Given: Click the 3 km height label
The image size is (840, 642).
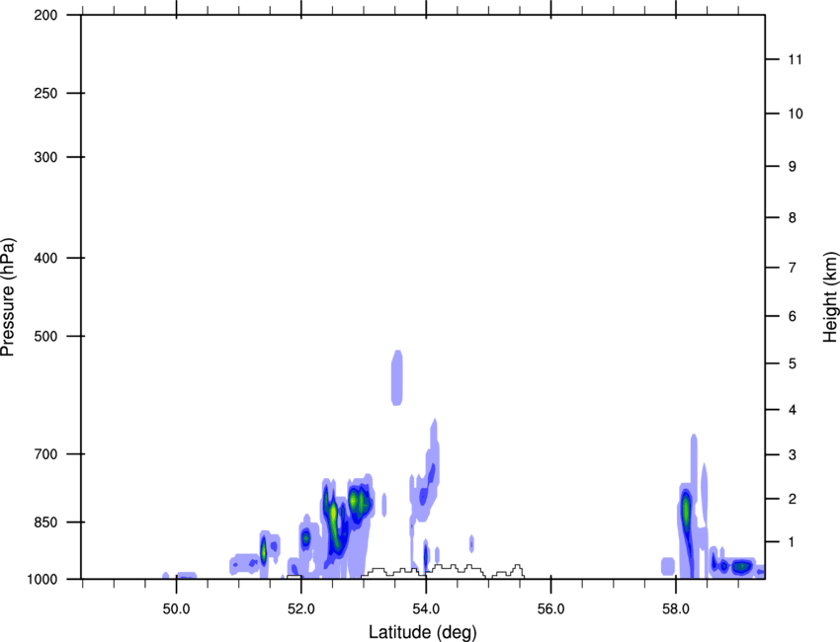Looking at the screenshot, I should (793, 455).
